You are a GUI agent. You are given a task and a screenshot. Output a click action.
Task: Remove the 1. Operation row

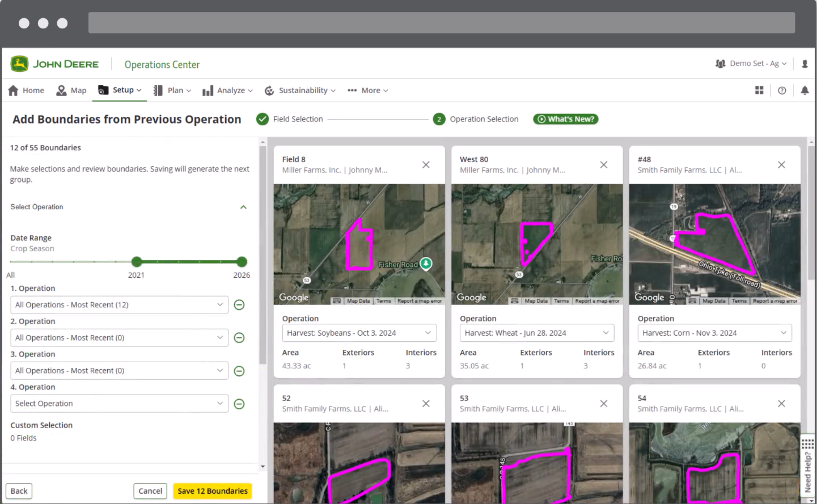click(x=239, y=305)
